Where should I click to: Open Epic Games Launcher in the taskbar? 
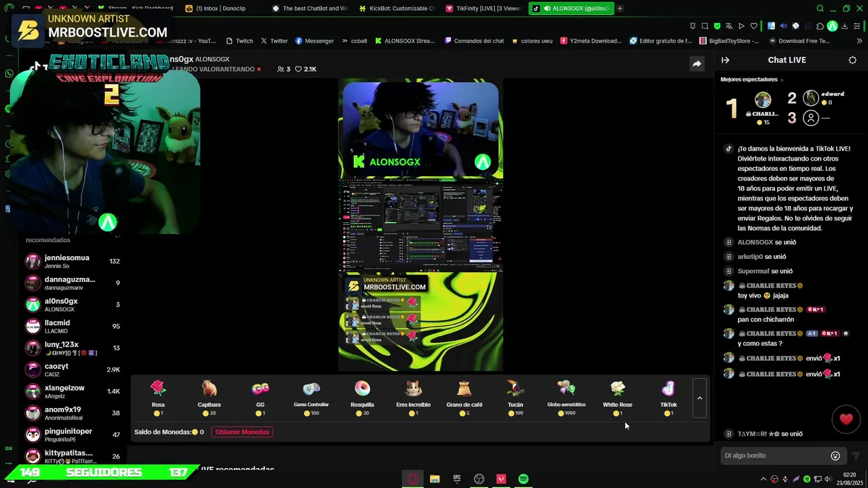(x=457, y=479)
